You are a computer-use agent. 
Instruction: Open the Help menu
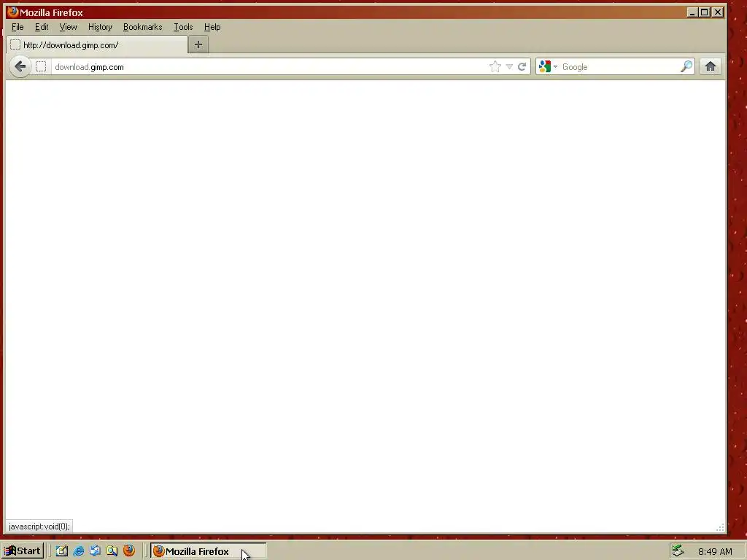[212, 27]
